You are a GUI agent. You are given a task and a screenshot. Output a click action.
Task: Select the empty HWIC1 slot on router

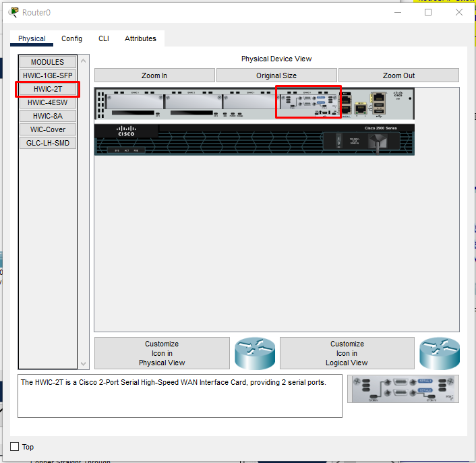pyautogui.click(x=249, y=101)
